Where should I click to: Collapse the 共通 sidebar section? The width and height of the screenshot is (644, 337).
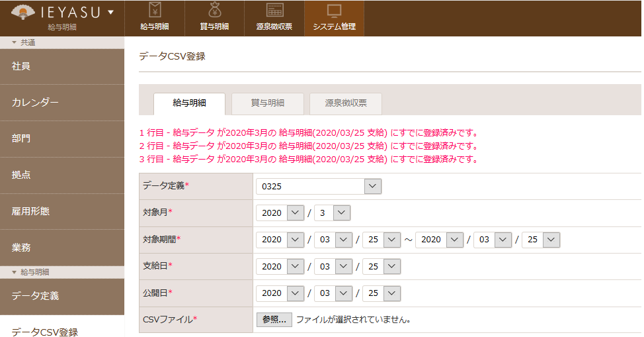15,42
